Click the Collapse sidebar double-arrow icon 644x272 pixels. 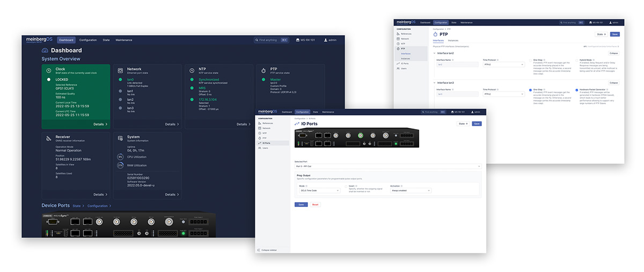259,249
